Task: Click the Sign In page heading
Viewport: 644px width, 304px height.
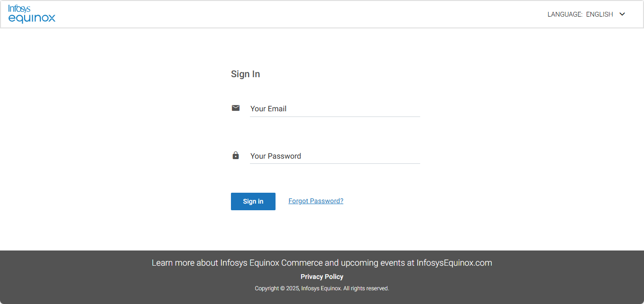Action: [x=245, y=74]
